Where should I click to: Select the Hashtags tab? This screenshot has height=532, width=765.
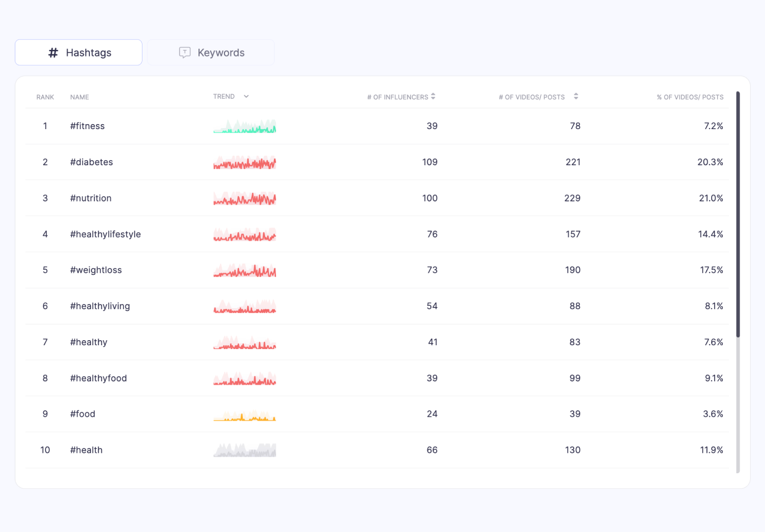[79, 53]
